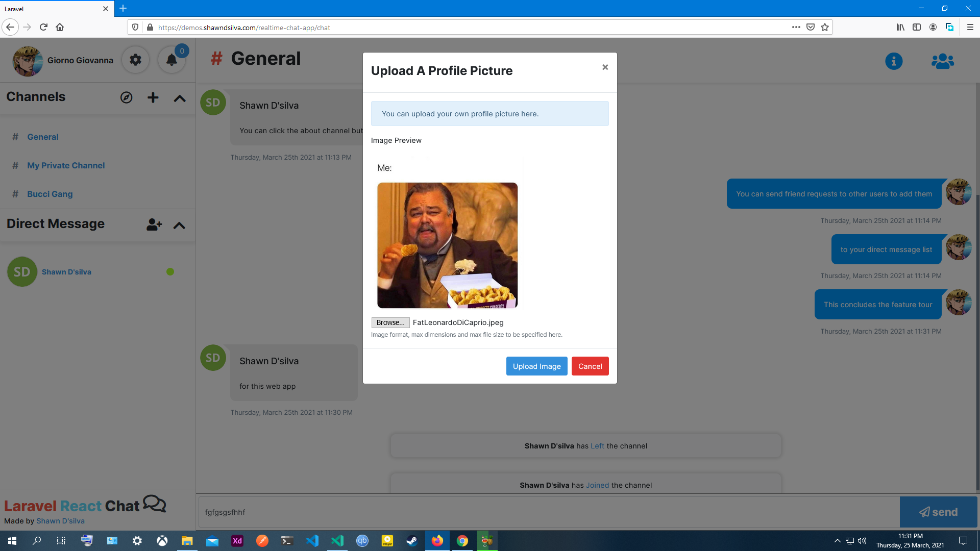The width and height of the screenshot is (980, 551).
Task: Open the channel info icon
Action: coord(893,61)
